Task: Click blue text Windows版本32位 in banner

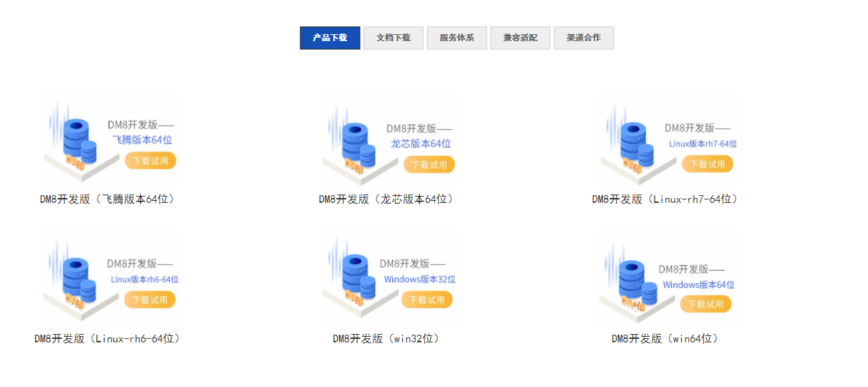Action: 420,279
